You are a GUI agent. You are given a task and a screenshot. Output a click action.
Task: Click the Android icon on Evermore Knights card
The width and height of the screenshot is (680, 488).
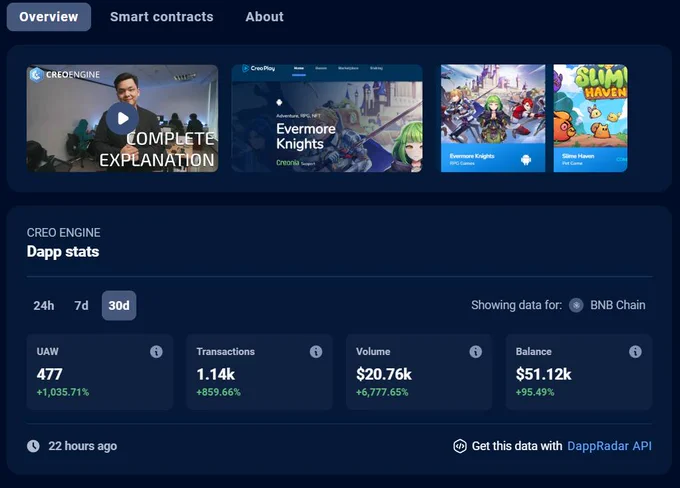pyautogui.click(x=526, y=160)
